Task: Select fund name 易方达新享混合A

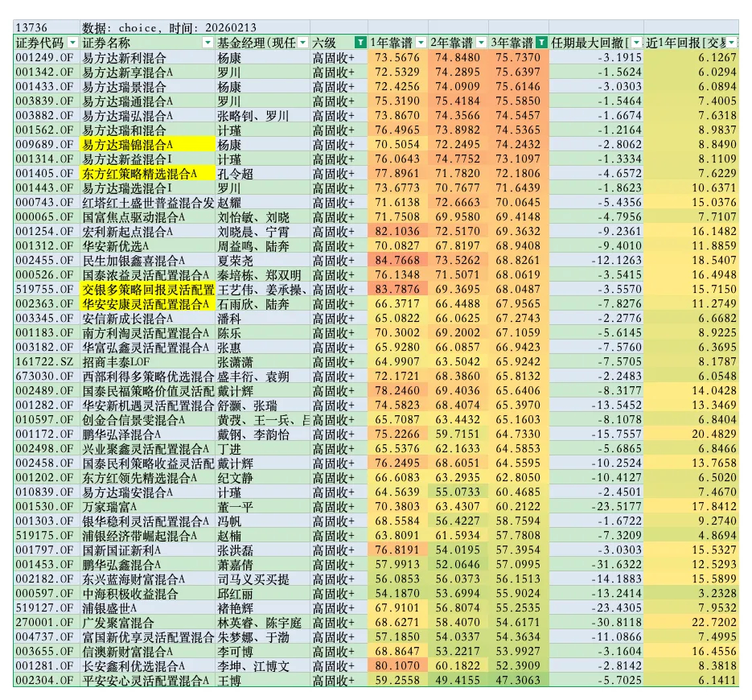Action: point(147,72)
